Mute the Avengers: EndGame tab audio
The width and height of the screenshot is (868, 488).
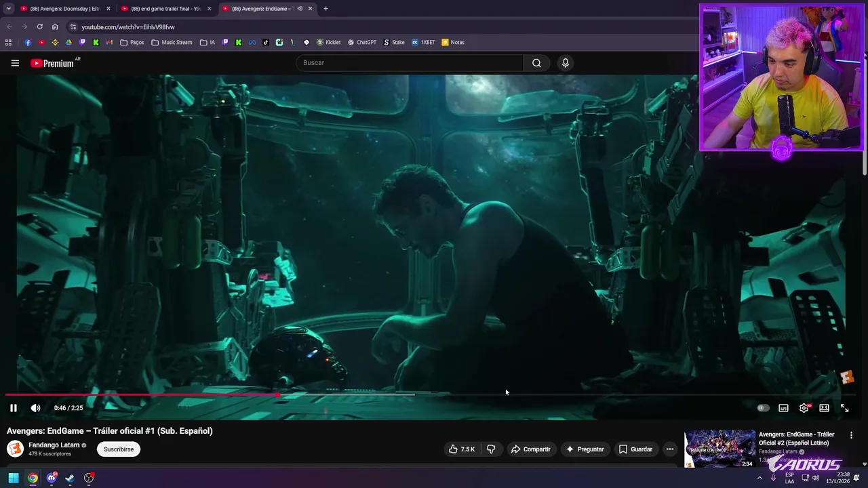(300, 9)
